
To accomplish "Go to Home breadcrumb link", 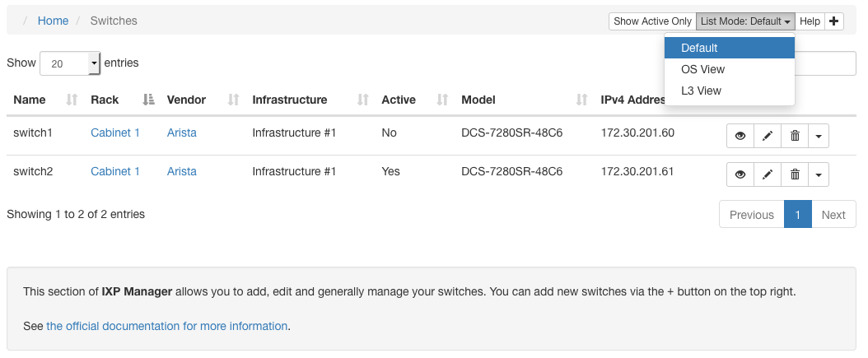I will tap(54, 21).
